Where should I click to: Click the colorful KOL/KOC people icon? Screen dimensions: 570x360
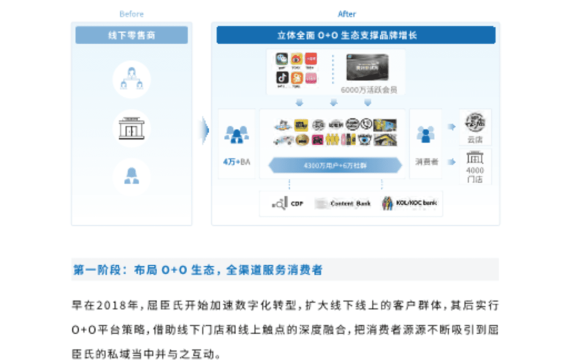click(x=388, y=203)
